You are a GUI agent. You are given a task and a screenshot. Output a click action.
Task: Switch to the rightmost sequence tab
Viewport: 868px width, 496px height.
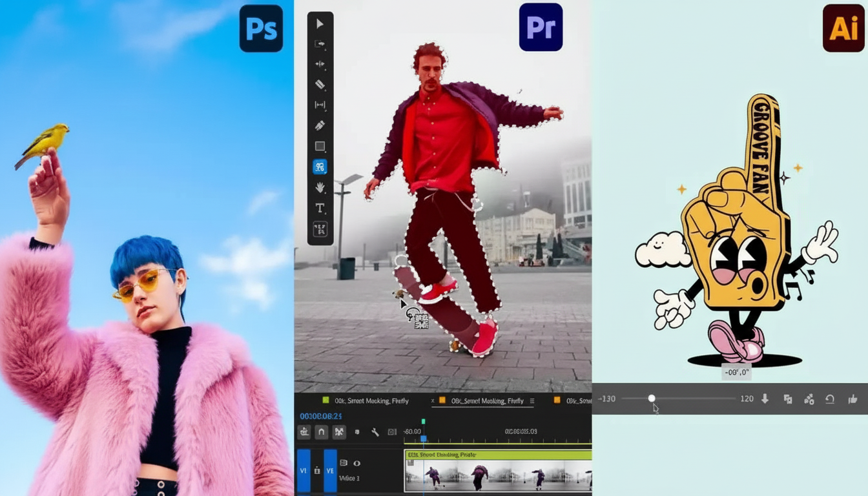[574, 400]
